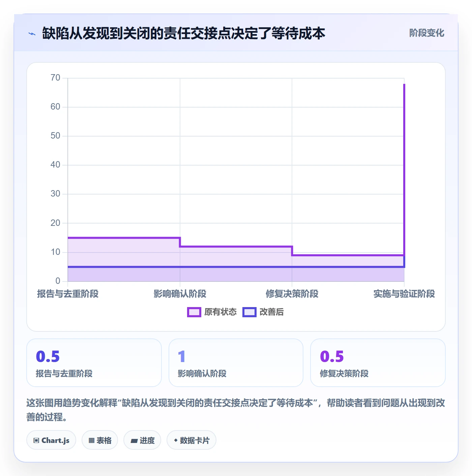Open the 0.5 修复决策阶段 data card
472x476 pixels.
(378, 363)
